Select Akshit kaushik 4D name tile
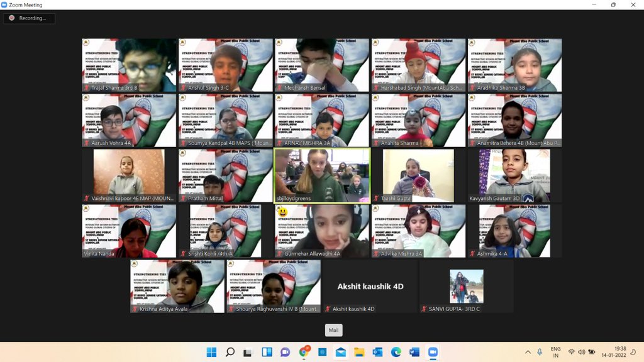The width and height of the screenshot is (644, 362). point(370,287)
